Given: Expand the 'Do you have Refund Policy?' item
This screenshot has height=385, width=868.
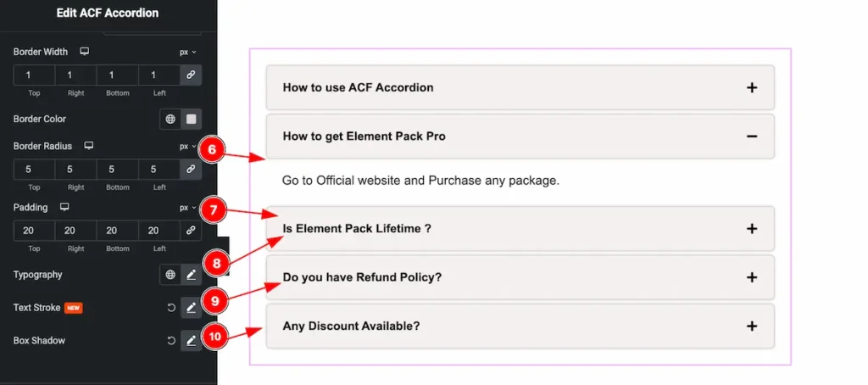Looking at the screenshot, I should 520,277.
